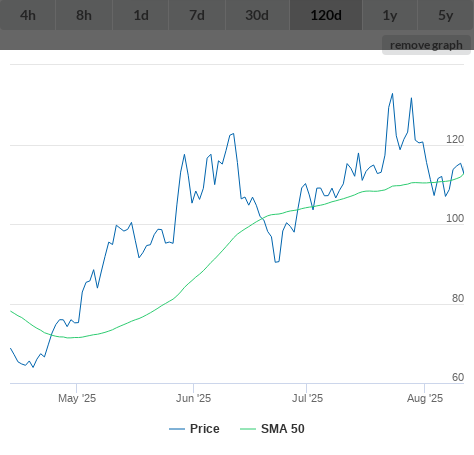Select the 8h time range tab
This screenshot has height=455, width=474.
tap(84, 15)
